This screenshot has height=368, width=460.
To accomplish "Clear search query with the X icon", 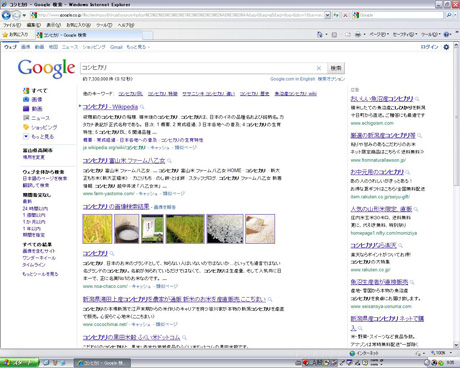I will click(319, 68).
